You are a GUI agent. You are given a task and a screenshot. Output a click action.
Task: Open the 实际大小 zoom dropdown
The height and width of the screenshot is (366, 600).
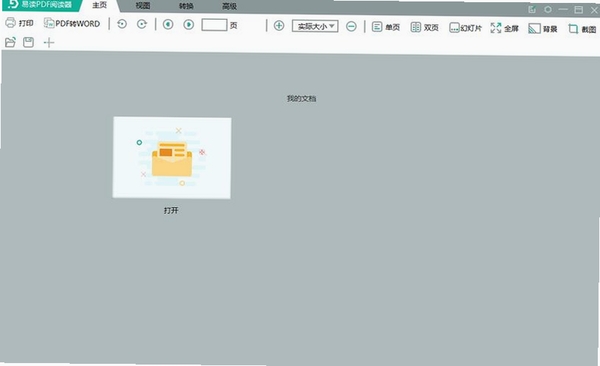[315, 26]
